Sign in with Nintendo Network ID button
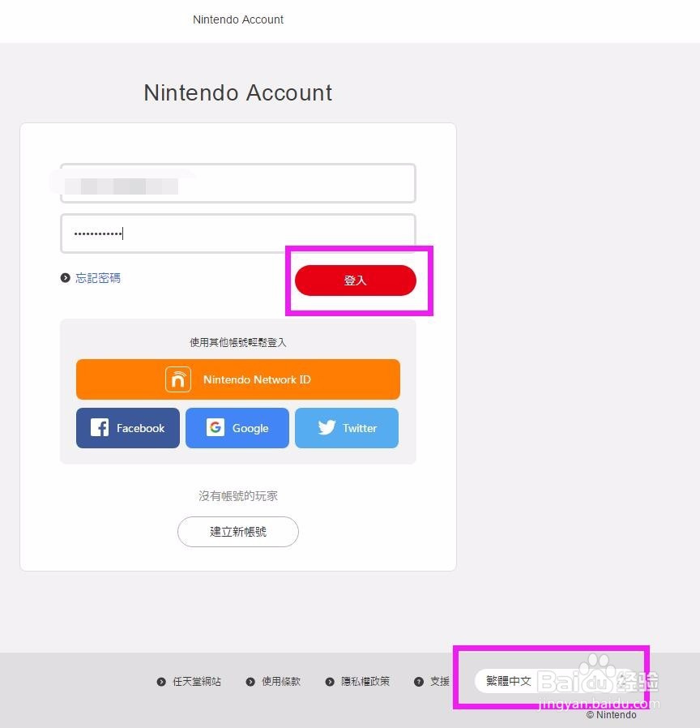 238,379
